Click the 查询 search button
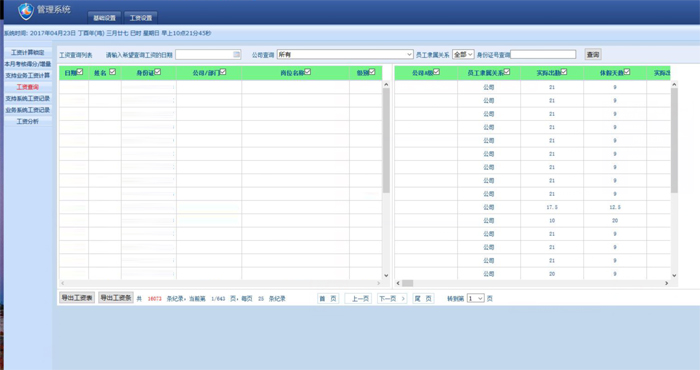 click(593, 54)
